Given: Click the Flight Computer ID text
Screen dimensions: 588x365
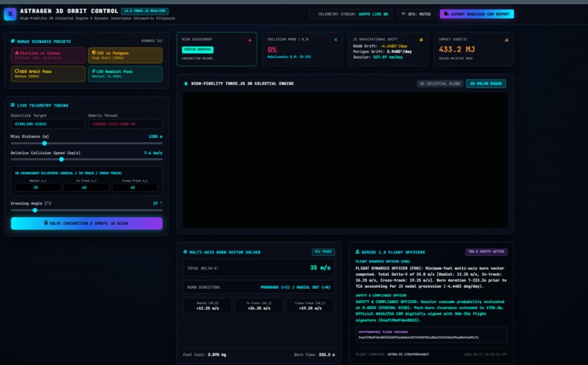Looking at the screenshot, I should (x=392, y=354).
